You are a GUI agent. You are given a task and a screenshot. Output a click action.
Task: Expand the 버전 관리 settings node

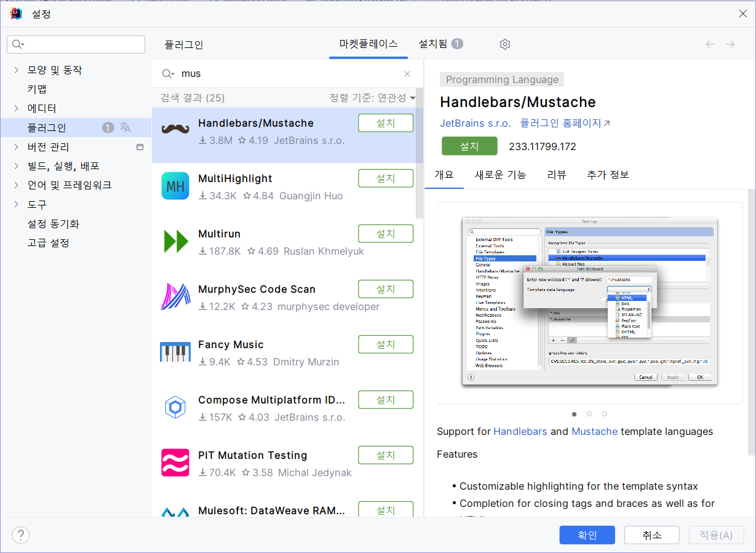point(16,147)
